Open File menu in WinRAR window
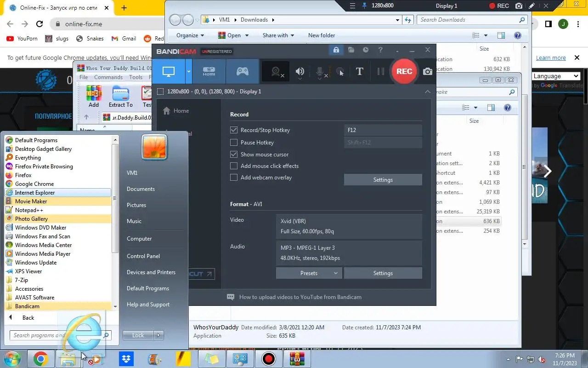The height and width of the screenshot is (368, 588). tap(84, 77)
